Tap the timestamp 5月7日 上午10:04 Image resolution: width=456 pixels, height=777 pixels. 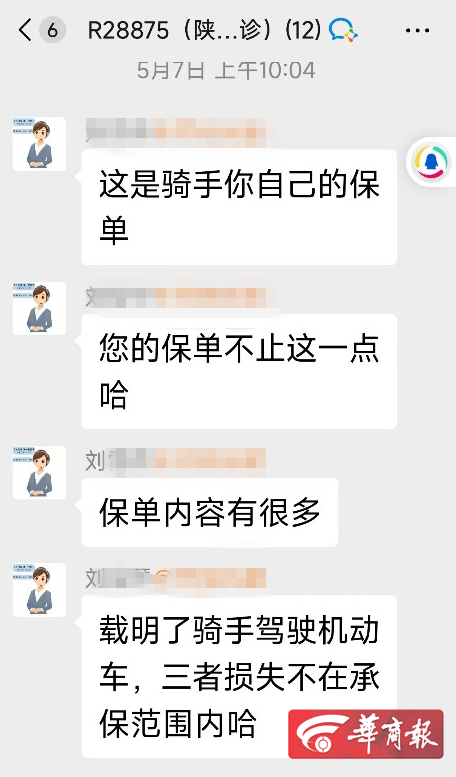tap(226, 70)
